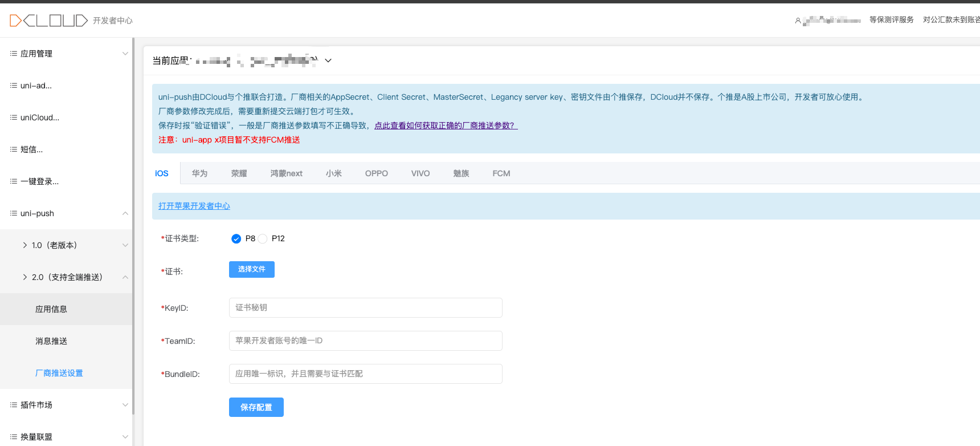Click the 插件市场 list icon

tap(13, 405)
